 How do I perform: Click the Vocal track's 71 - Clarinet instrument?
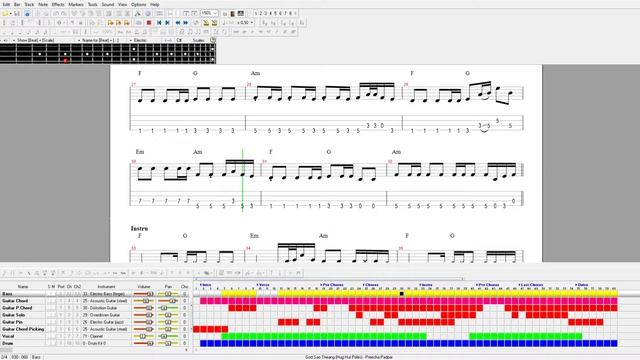click(93, 336)
